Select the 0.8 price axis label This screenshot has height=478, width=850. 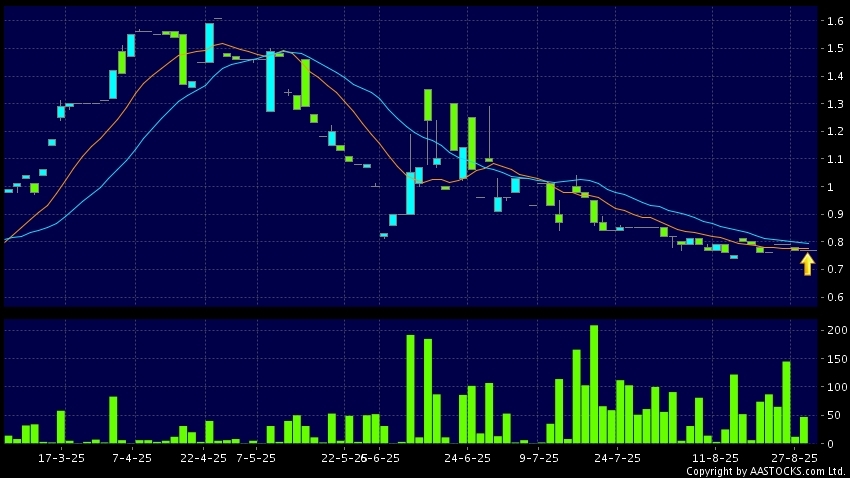835,242
